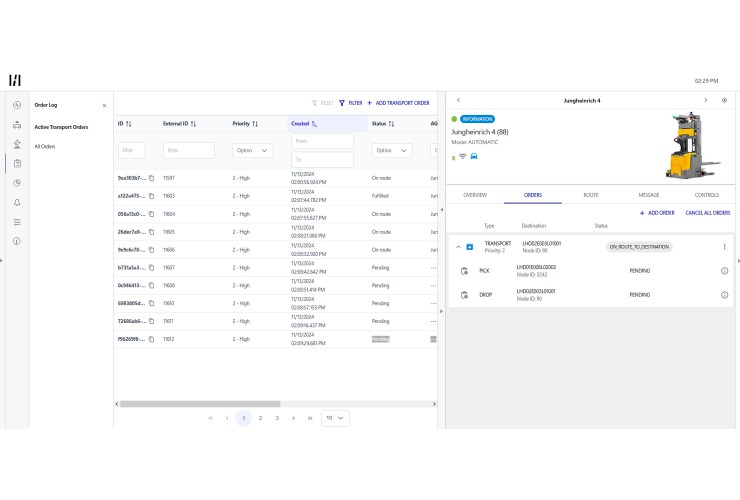Go to previous vehicle with left chevron

click(x=458, y=100)
